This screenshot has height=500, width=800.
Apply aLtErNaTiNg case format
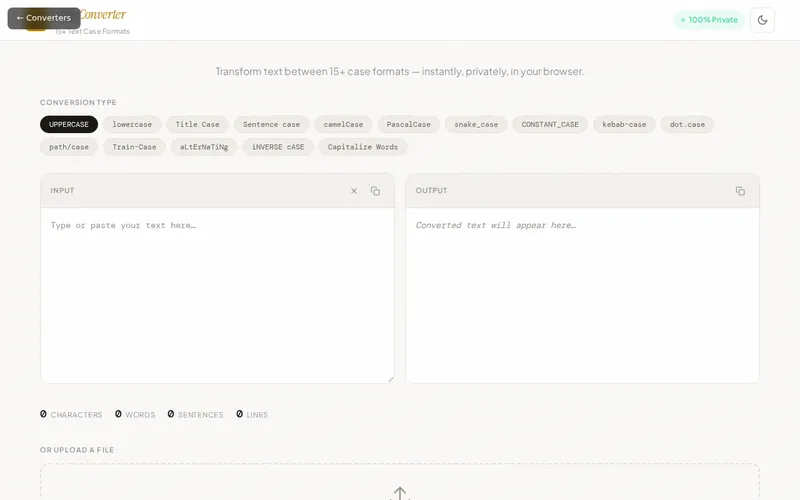tap(204, 147)
